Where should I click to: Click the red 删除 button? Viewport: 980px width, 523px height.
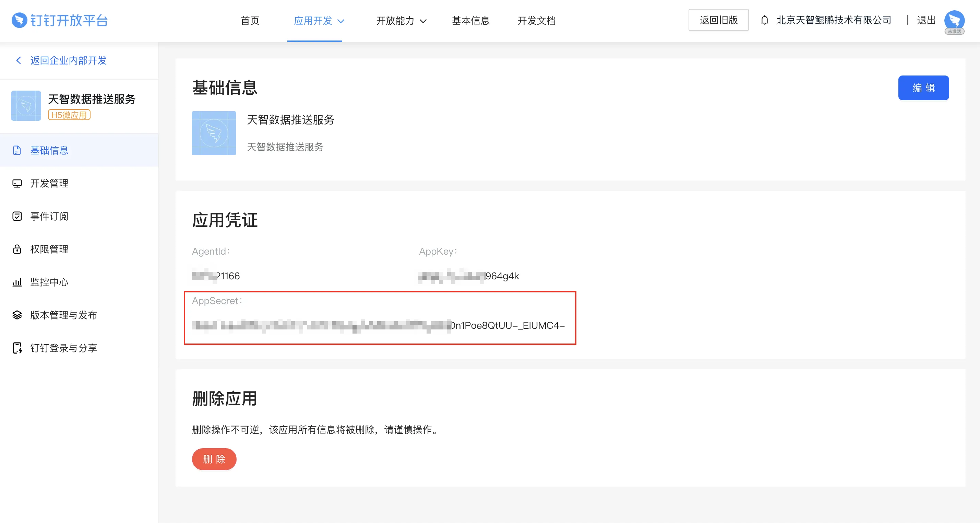click(214, 459)
